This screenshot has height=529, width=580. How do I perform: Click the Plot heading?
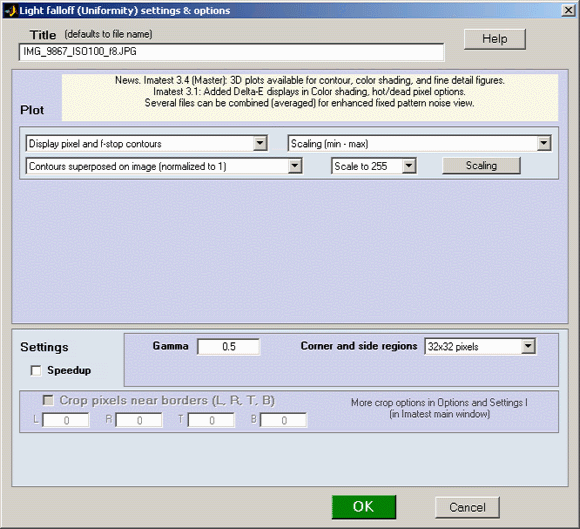point(32,110)
